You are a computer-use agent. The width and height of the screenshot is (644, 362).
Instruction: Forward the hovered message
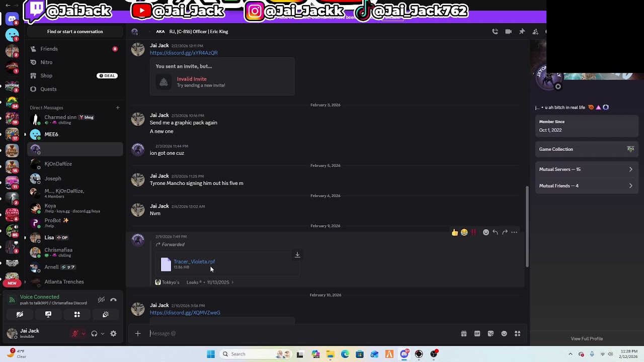tap(505, 232)
